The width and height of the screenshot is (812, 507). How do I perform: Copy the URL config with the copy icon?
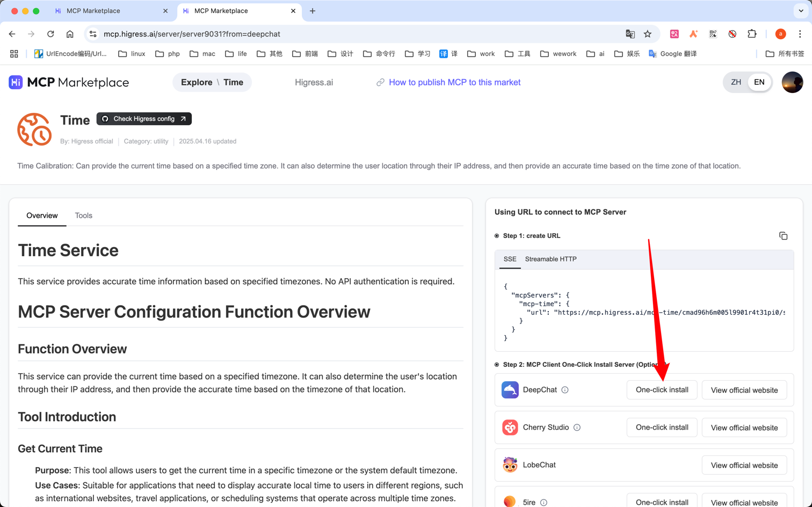(x=783, y=236)
